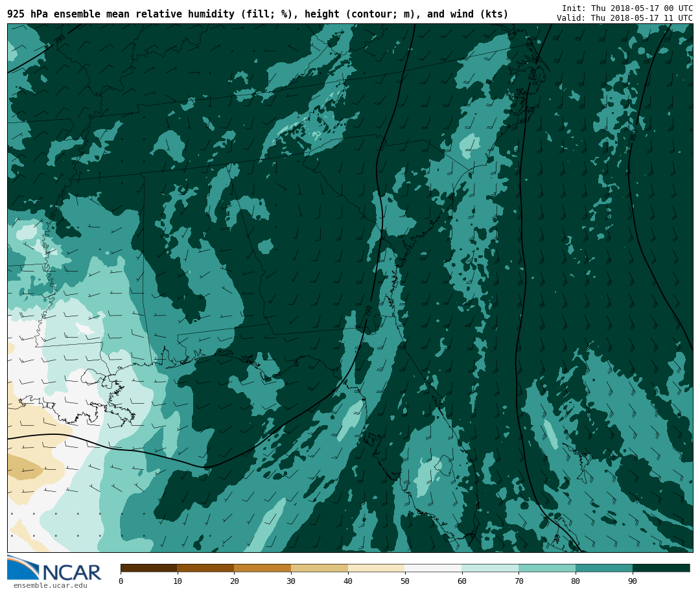The width and height of the screenshot is (700, 593).
Task: Click the colorbar tick label '0'
Action: (x=121, y=581)
